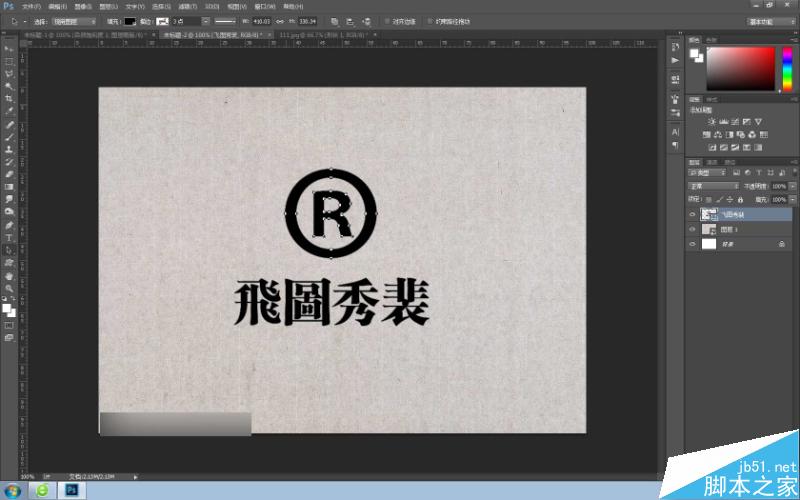Enable constrain path dragging checkbox
Viewport: 800px width, 500px height.
430,21
